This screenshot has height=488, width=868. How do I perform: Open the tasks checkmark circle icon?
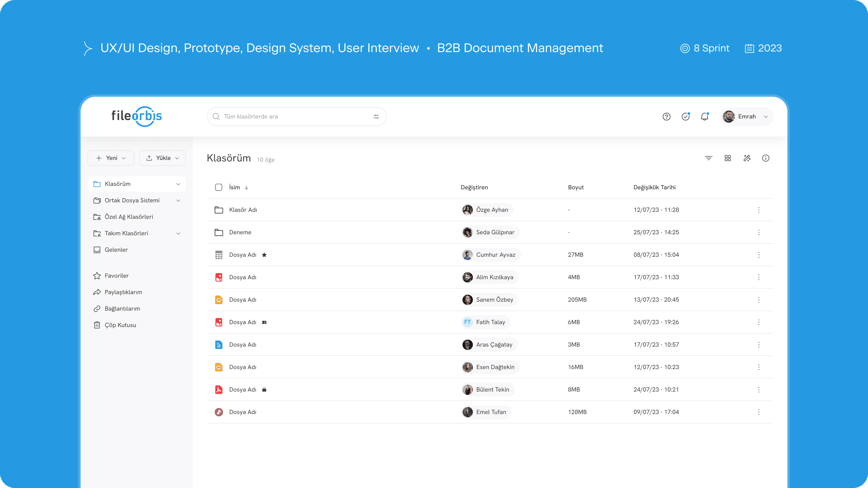point(685,117)
